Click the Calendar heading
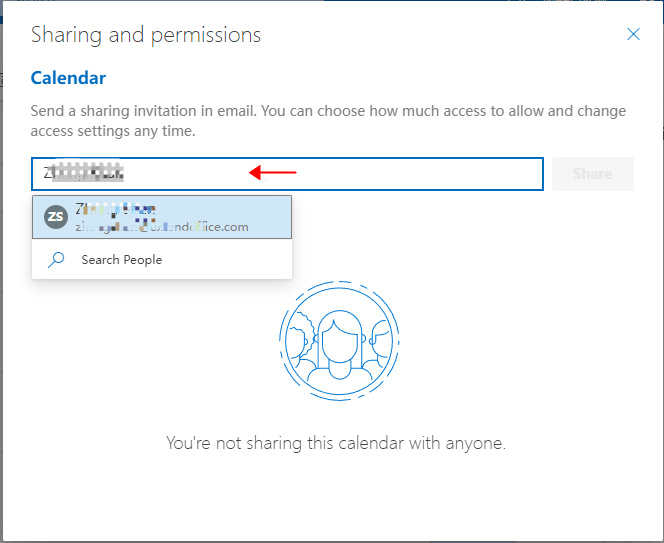The height and width of the screenshot is (543, 664). (68, 78)
